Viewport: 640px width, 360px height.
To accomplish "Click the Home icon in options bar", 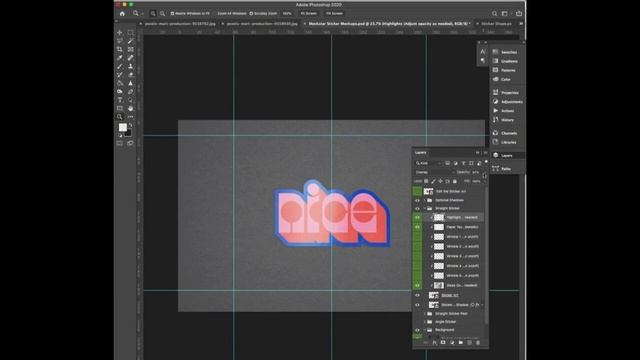I will click(122, 13).
